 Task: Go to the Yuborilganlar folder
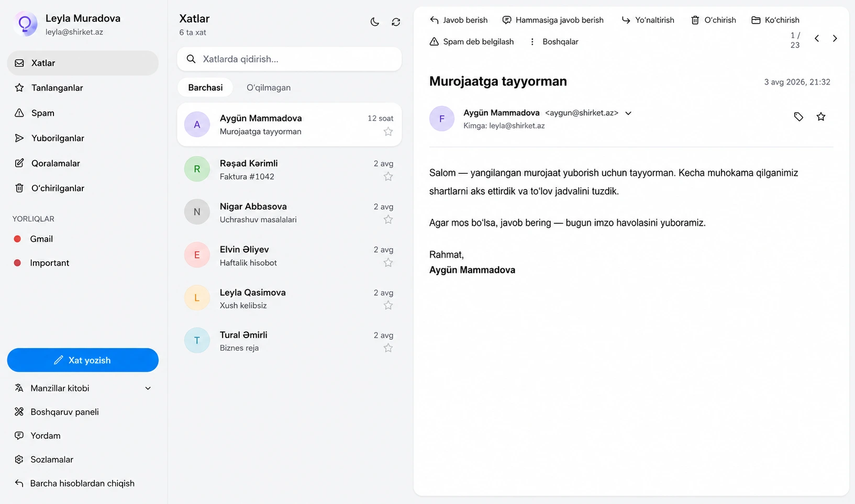pos(83,138)
